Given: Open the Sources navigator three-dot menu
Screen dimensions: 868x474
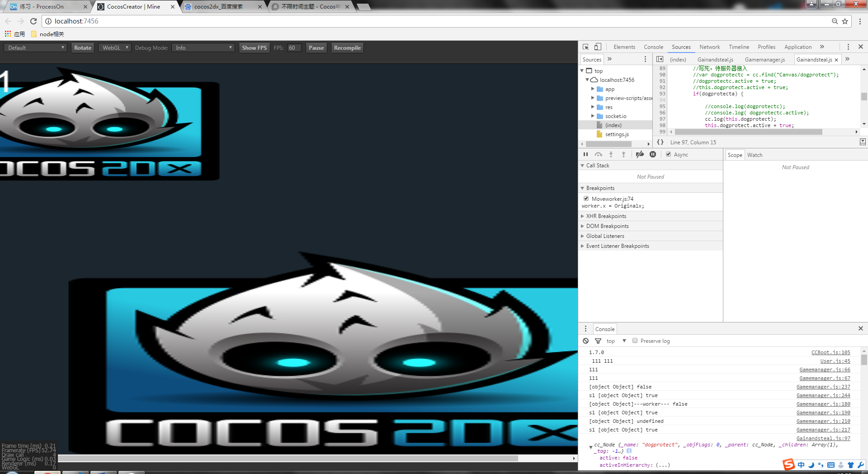Looking at the screenshot, I should tap(645, 59).
